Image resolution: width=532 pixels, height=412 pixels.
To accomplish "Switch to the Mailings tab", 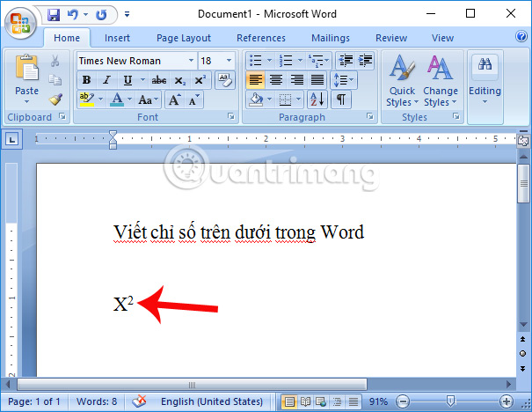I will tap(331, 38).
